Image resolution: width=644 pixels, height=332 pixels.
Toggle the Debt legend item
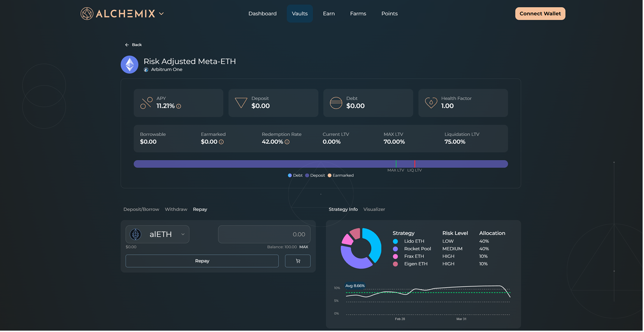click(x=295, y=175)
